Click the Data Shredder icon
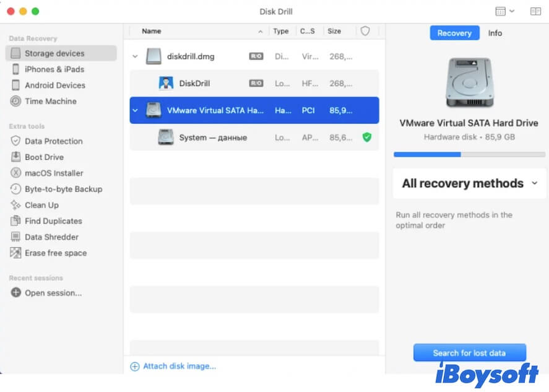 [x=15, y=237]
